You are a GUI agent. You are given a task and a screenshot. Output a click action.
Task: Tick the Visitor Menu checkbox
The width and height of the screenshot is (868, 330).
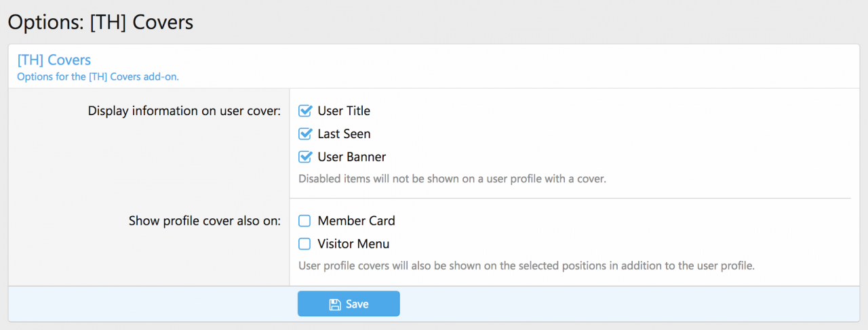point(305,243)
